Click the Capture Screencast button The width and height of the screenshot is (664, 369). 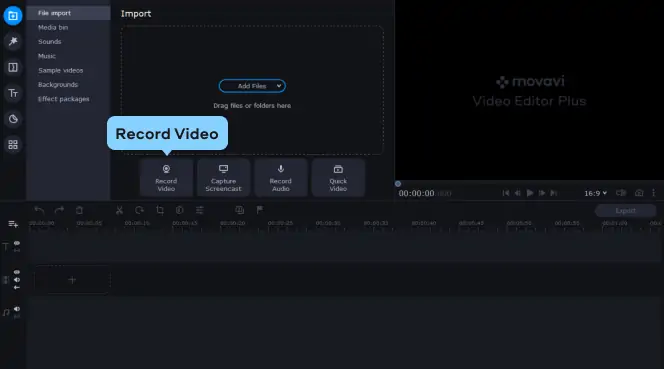point(224,178)
